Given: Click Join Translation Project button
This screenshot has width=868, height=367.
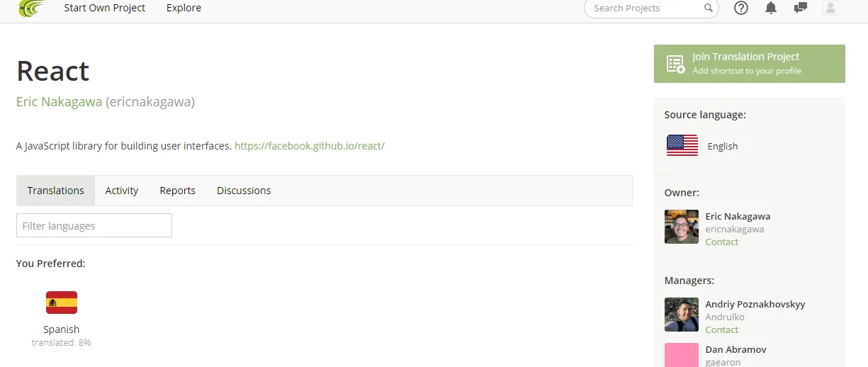Looking at the screenshot, I should click(x=750, y=64).
